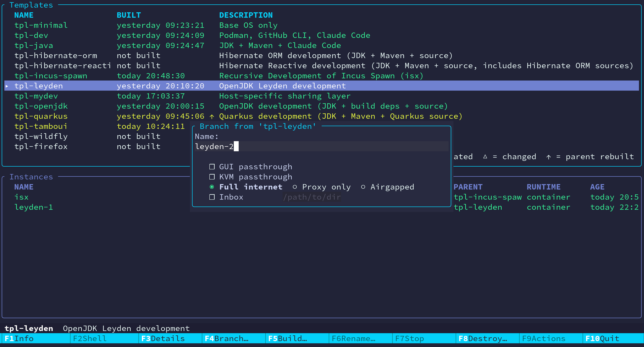Viewport: 644px width, 347px height.
Task: Click F4 Branch… in function bar
Action: tap(234, 339)
